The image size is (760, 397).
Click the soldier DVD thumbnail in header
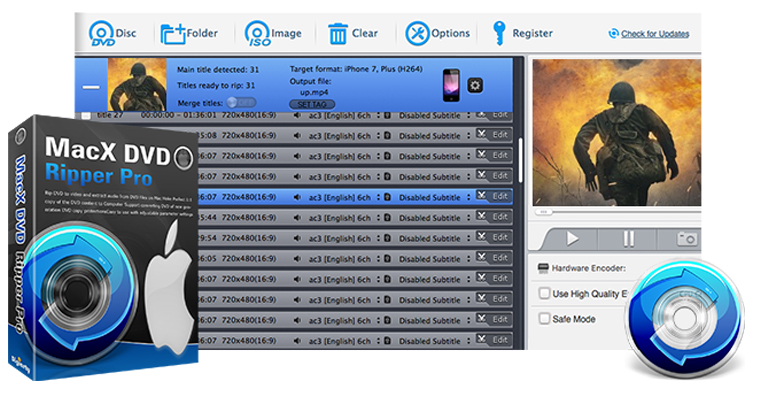coord(137,85)
